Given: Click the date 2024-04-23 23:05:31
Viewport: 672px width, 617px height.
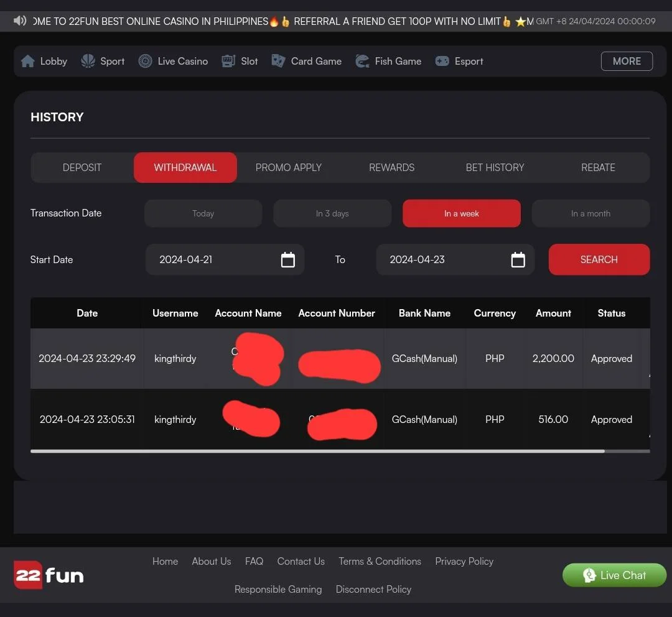Looking at the screenshot, I should coord(87,419).
